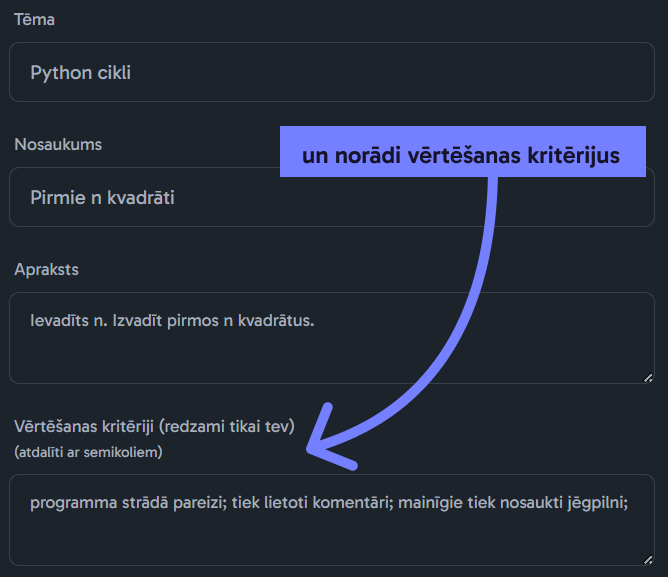
Task: Click the Apraksts label
Action: click(46, 269)
